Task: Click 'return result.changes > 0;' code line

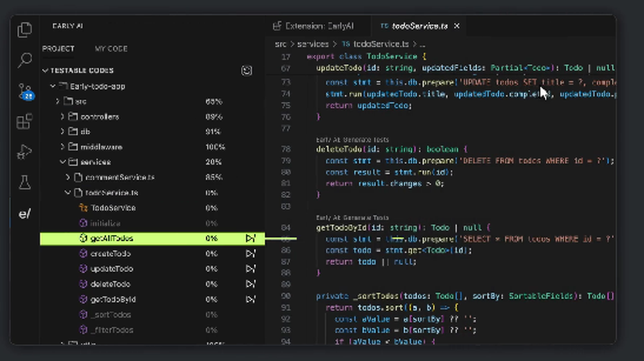Action: (385, 183)
